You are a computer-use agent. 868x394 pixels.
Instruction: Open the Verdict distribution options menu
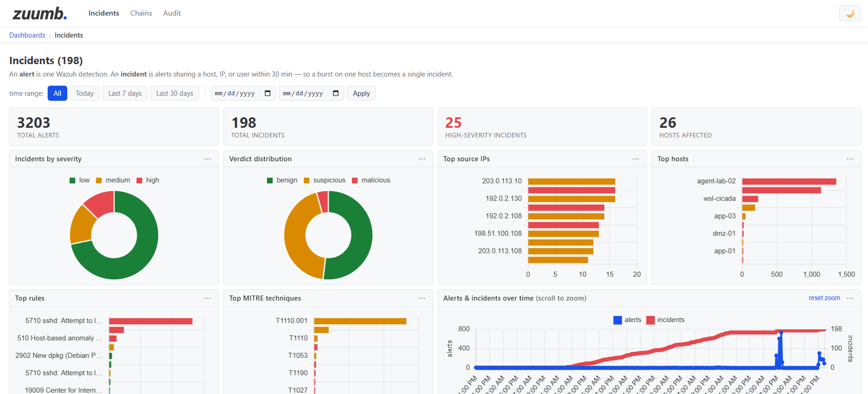tap(422, 159)
